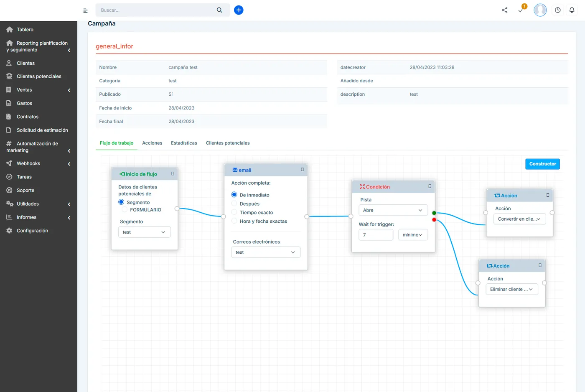Click the square icon on Condición node header

[430, 186]
